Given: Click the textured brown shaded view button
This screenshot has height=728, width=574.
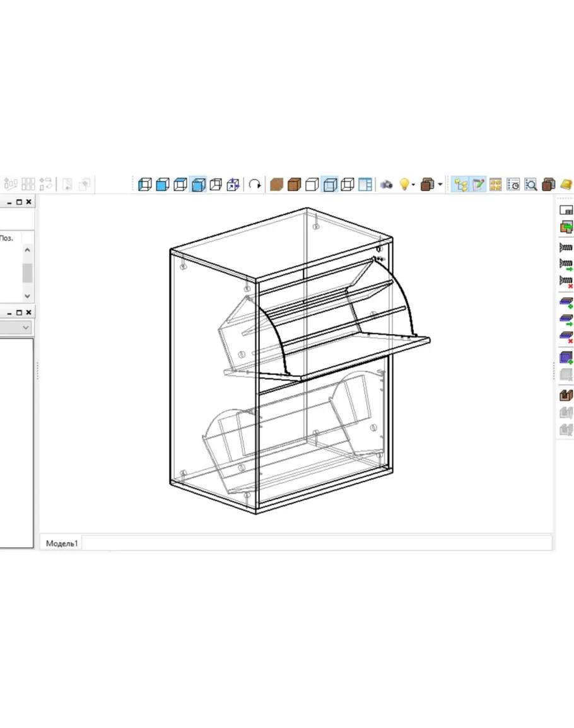Looking at the screenshot, I should (276, 185).
